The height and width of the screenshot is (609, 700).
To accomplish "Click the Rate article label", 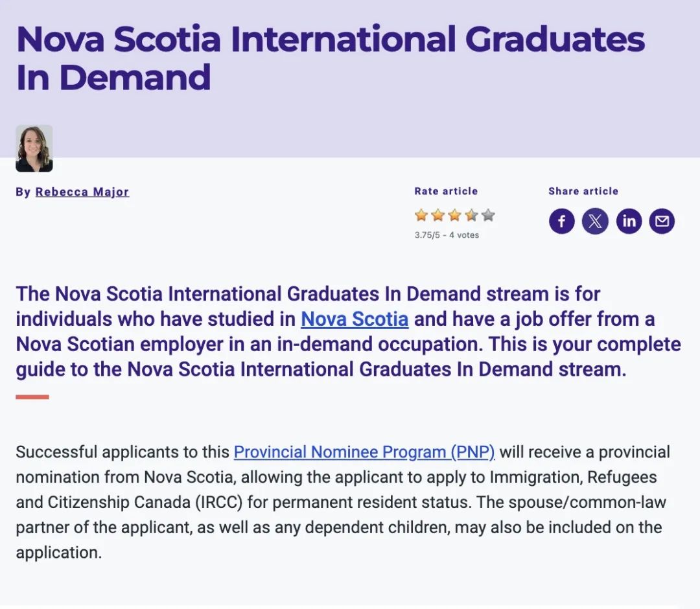I will coord(446,191).
